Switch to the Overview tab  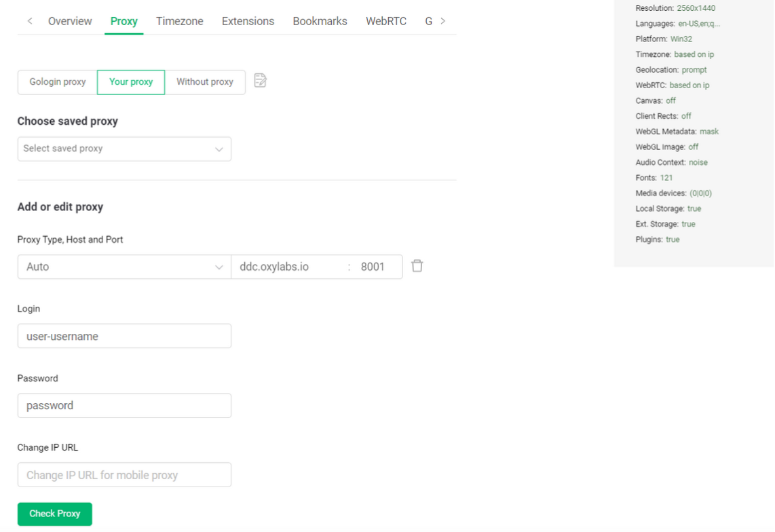tap(70, 21)
